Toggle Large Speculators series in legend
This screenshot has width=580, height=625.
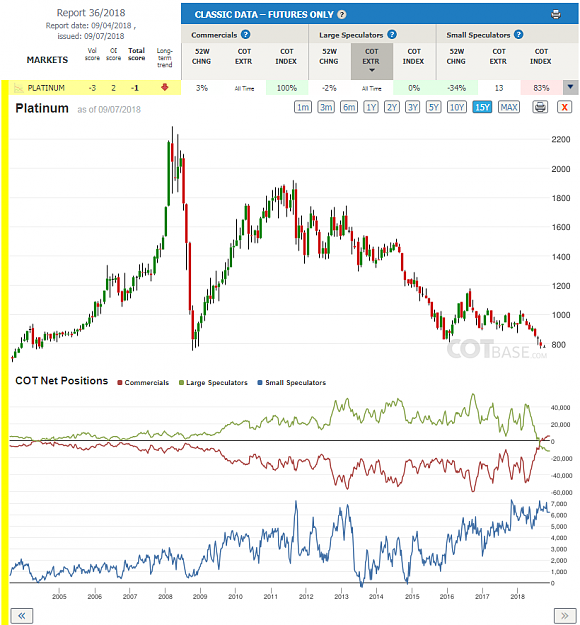pos(213,383)
